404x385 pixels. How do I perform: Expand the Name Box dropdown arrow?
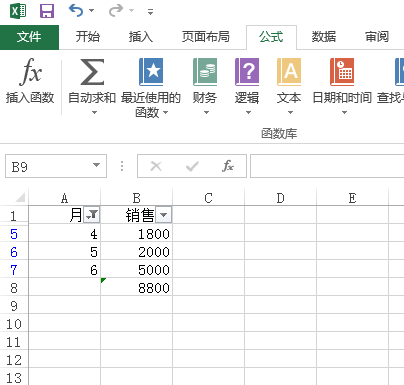pyautogui.click(x=96, y=165)
